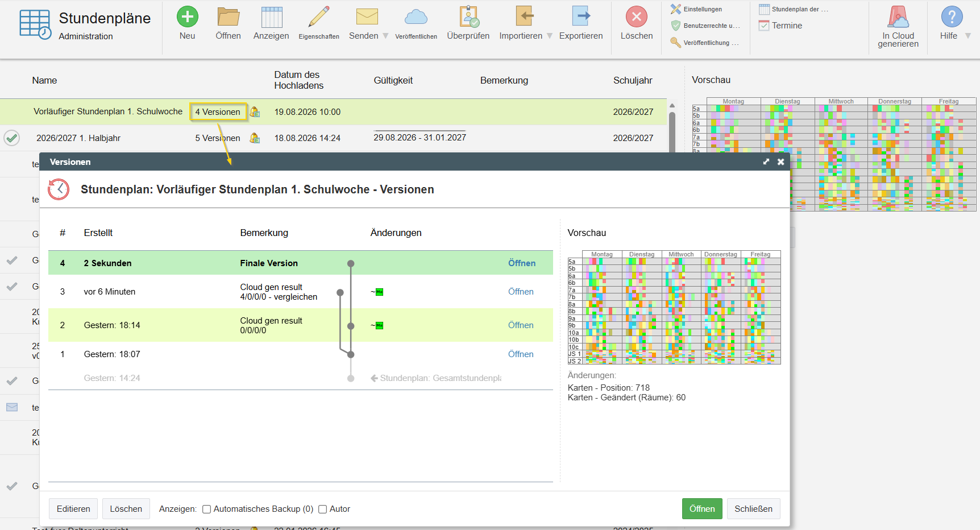This screenshot has height=530, width=980.
Task: Click Öffnen link for version 3
Action: click(x=521, y=292)
